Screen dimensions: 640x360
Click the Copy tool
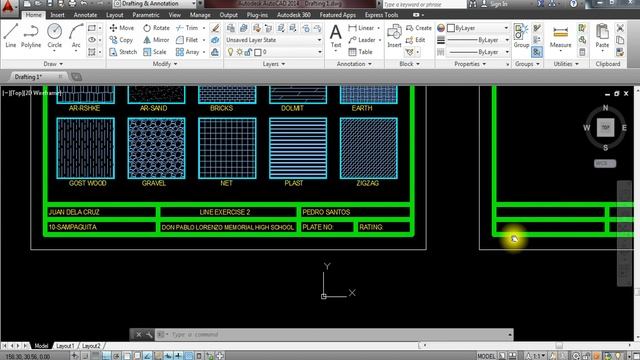point(121,40)
